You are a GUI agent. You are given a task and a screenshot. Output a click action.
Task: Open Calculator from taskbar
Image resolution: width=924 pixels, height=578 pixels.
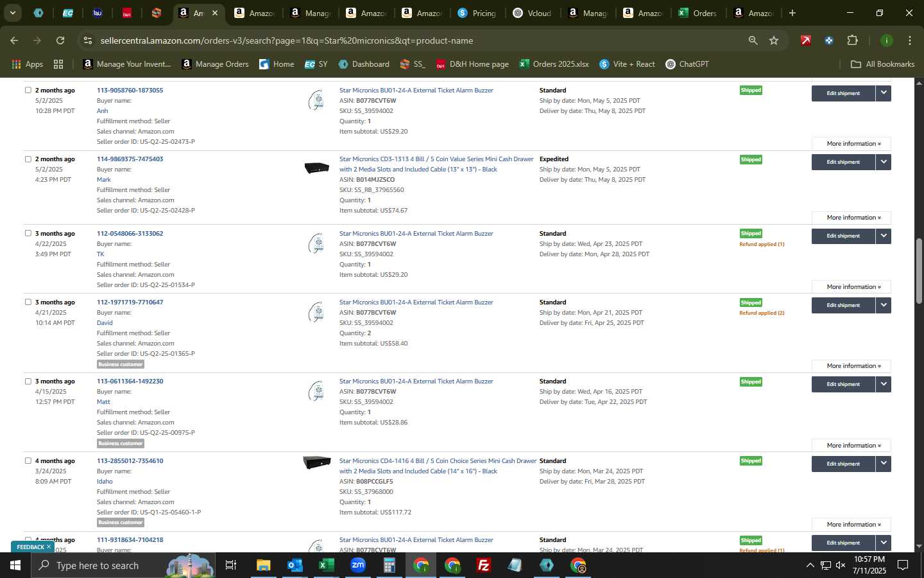click(x=389, y=565)
